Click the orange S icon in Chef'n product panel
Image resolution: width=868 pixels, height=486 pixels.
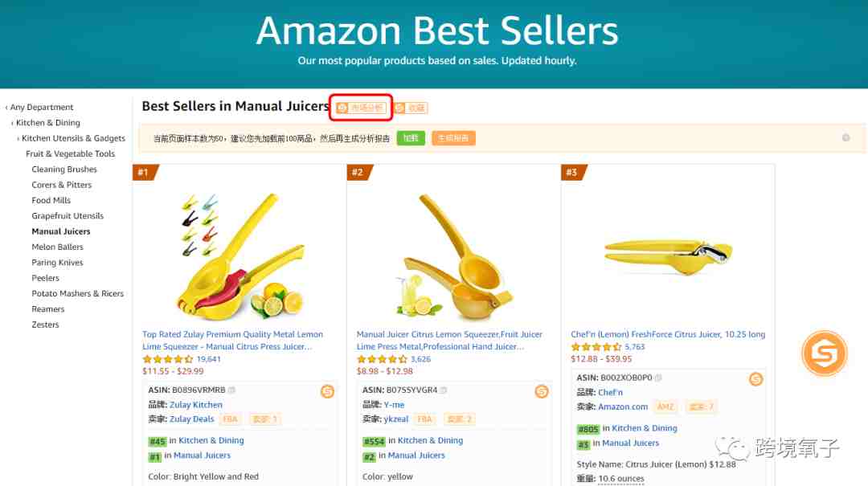click(x=755, y=379)
